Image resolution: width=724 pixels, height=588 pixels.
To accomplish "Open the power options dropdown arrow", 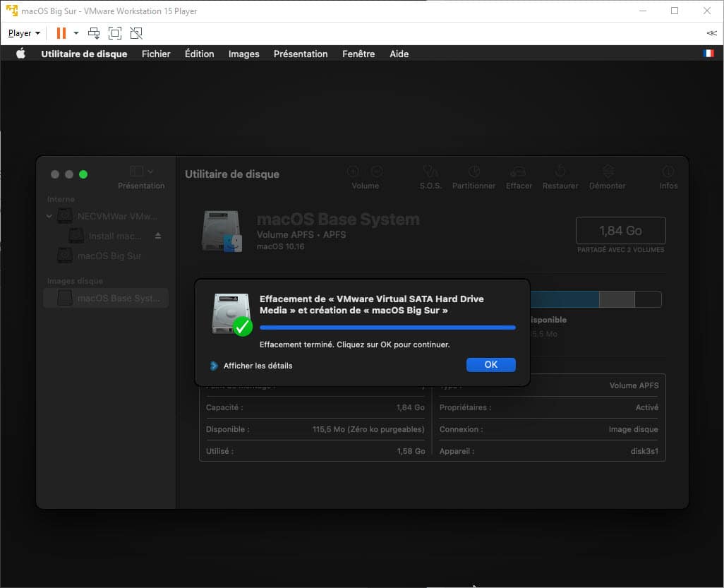I will pos(76,33).
